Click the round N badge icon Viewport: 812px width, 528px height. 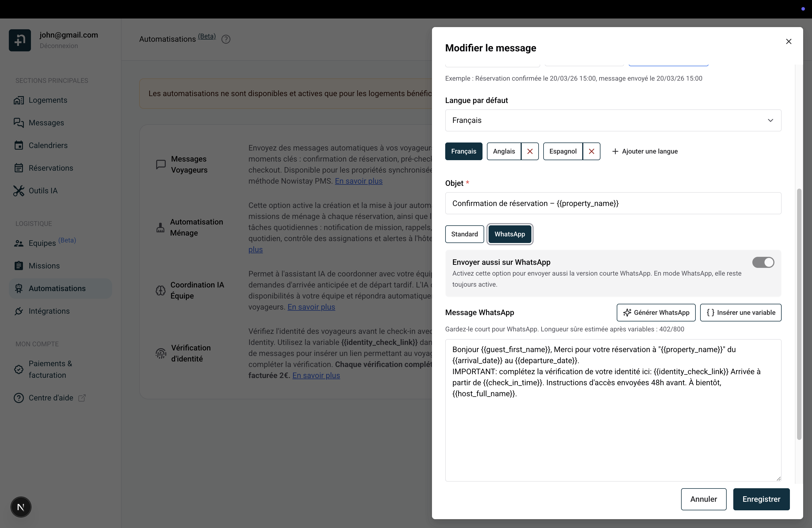pos(21,507)
